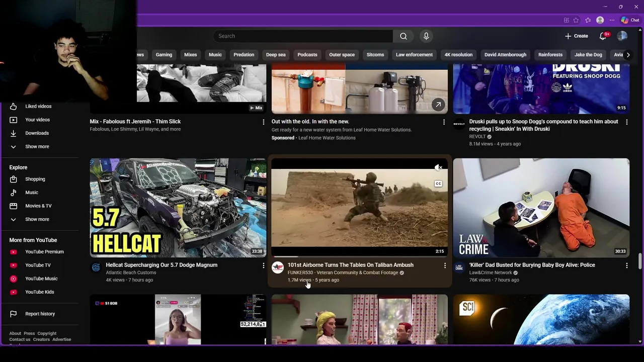
Task: Open Music in Explore section
Action: pyautogui.click(x=39, y=193)
